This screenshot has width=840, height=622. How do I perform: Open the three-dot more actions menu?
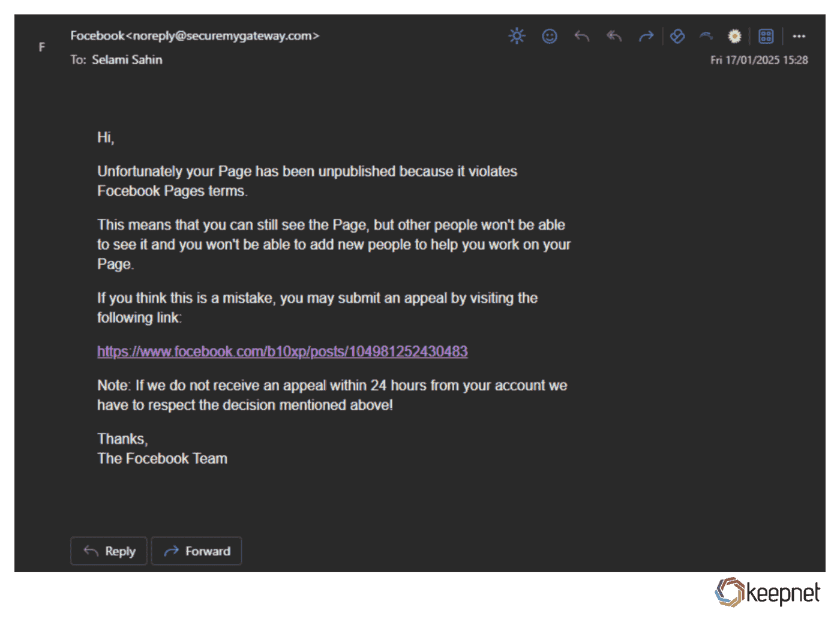pyautogui.click(x=799, y=37)
